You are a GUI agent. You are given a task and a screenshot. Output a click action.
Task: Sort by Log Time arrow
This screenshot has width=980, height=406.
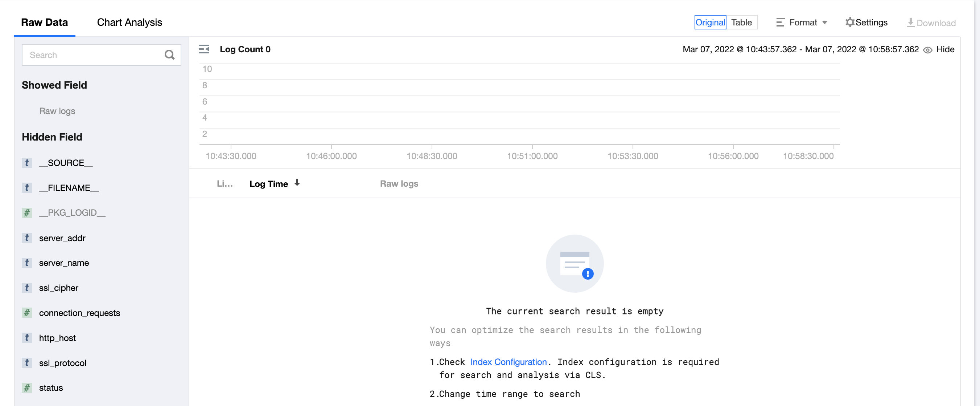(297, 183)
